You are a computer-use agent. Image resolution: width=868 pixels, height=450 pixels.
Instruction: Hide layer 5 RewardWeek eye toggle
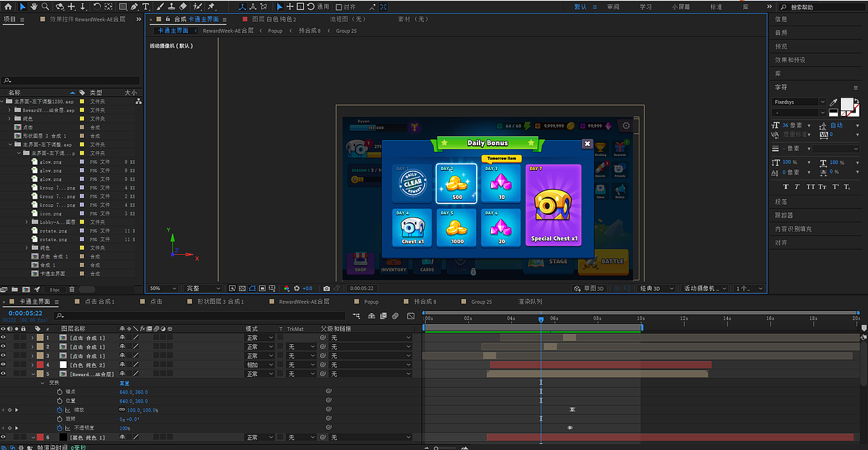(x=3, y=374)
